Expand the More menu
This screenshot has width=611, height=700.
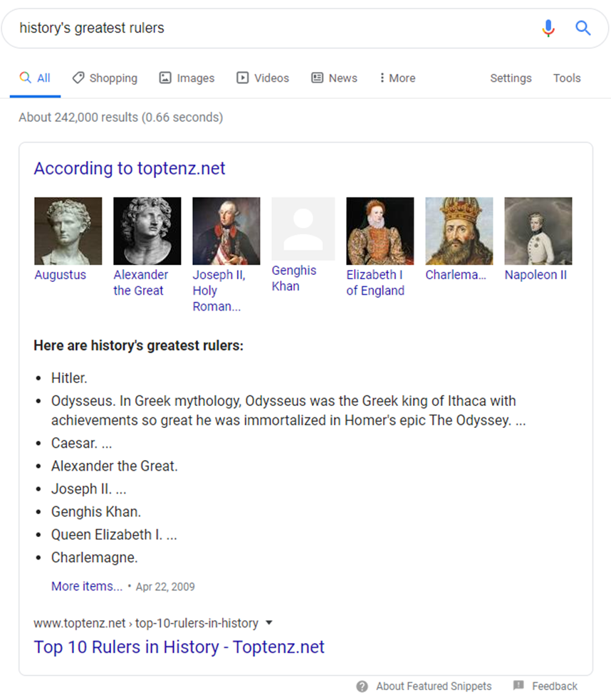click(397, 78)
